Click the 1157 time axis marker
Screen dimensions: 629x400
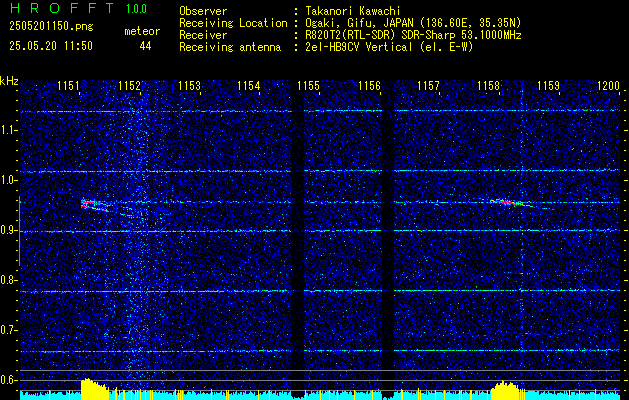pyautogui.click(x=428, y=85)
